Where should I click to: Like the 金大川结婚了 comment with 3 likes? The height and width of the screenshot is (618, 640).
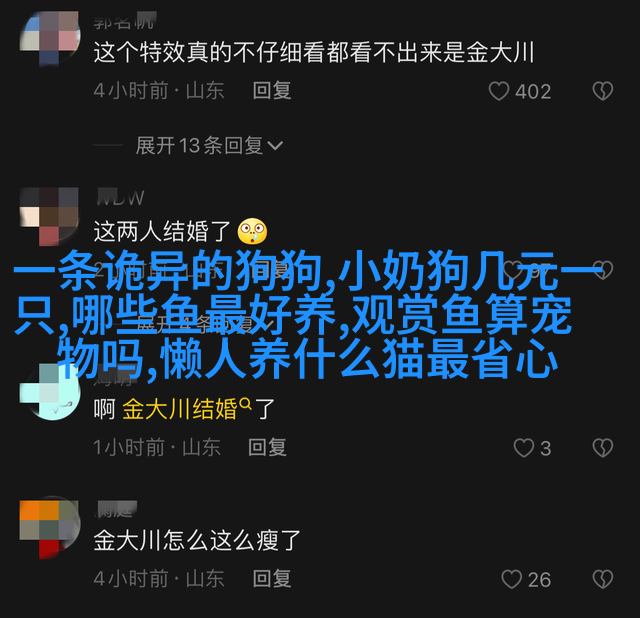[524, 448]
